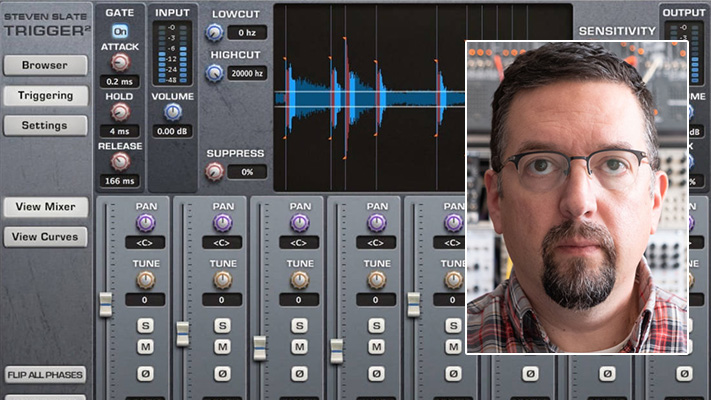The width and height of the screenshot is (711, 400).
Task: Toggle the Gate On switch
Action: [x=120, y=31]
